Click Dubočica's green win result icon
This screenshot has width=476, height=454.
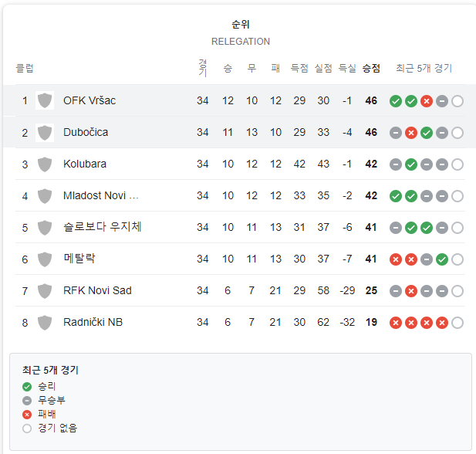point(427,133)
